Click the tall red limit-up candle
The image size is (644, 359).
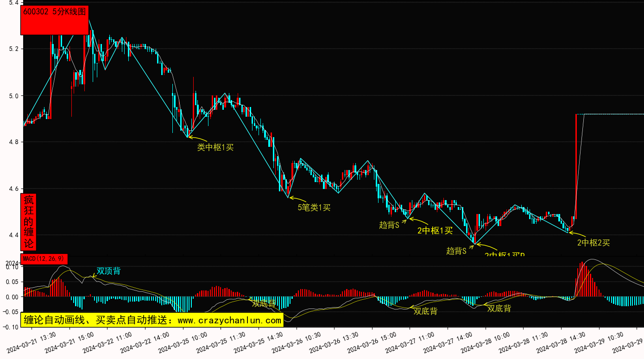coord(576,167)
